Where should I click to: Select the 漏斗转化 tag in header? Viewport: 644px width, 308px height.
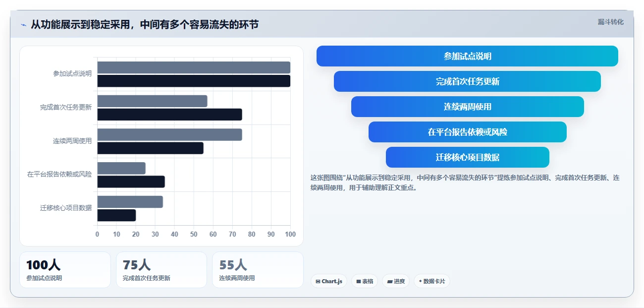(610, 22)
